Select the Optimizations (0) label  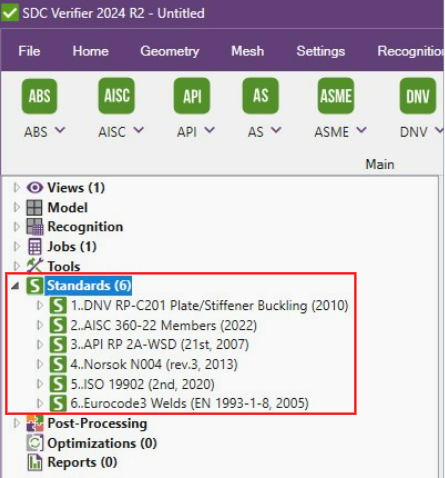pyautogui.click(x=102, y=443)
